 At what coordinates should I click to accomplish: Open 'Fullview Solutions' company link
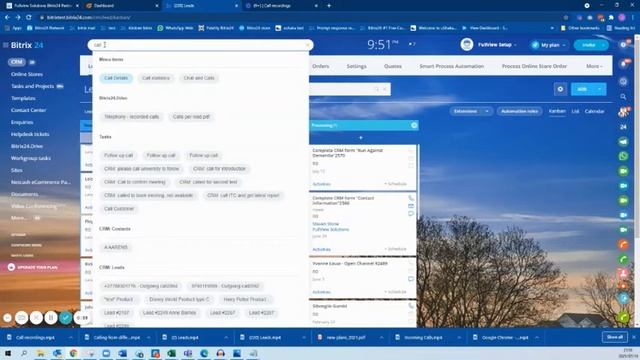pyautogui.click(x=331, y=229)
